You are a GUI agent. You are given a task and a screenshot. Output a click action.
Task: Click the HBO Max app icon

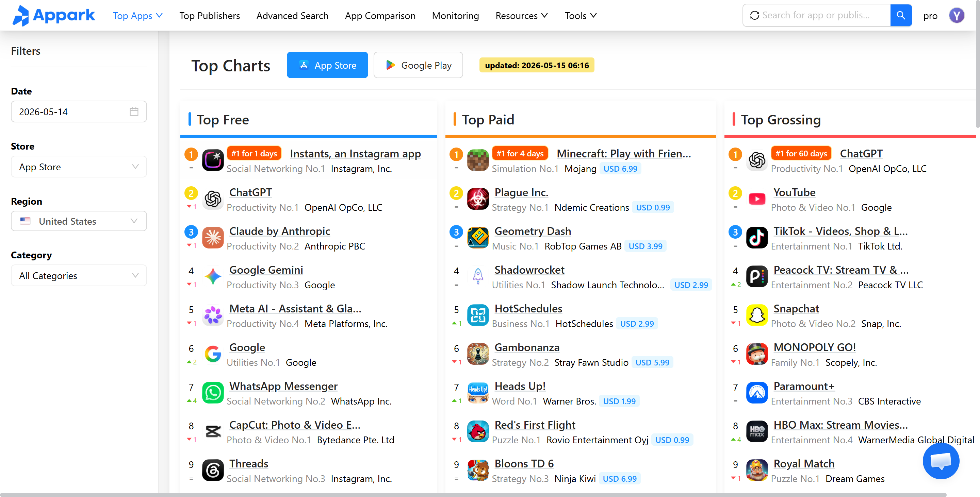point(757,432)
